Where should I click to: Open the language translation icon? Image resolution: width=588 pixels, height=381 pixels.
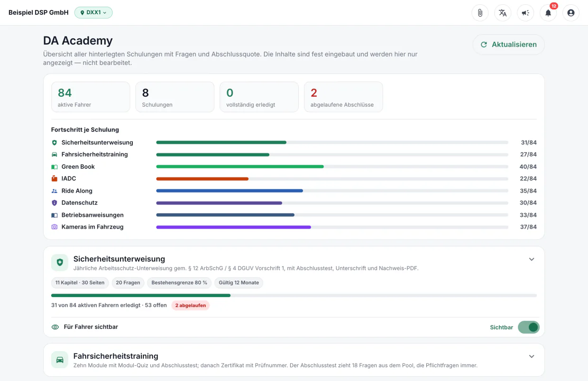coord(503,13)
